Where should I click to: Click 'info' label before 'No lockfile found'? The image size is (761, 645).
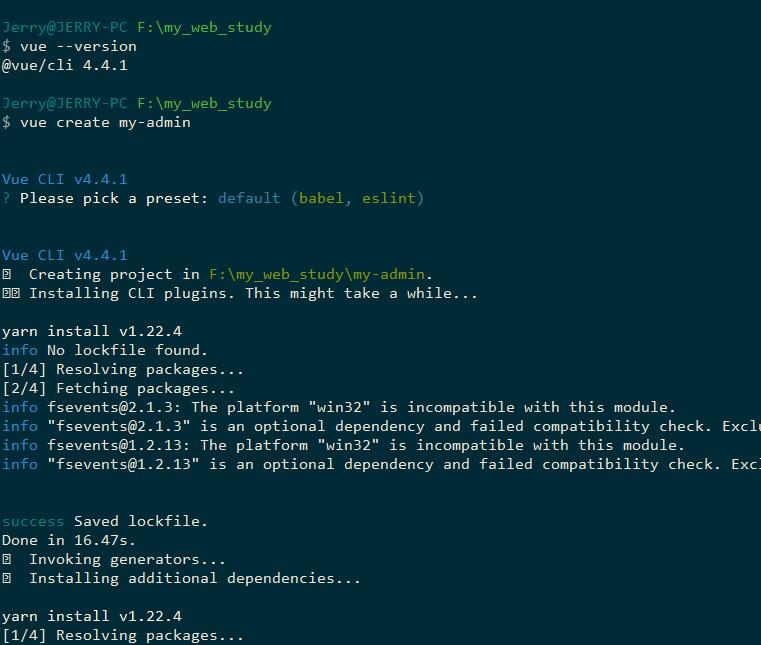tap(19, 350)
